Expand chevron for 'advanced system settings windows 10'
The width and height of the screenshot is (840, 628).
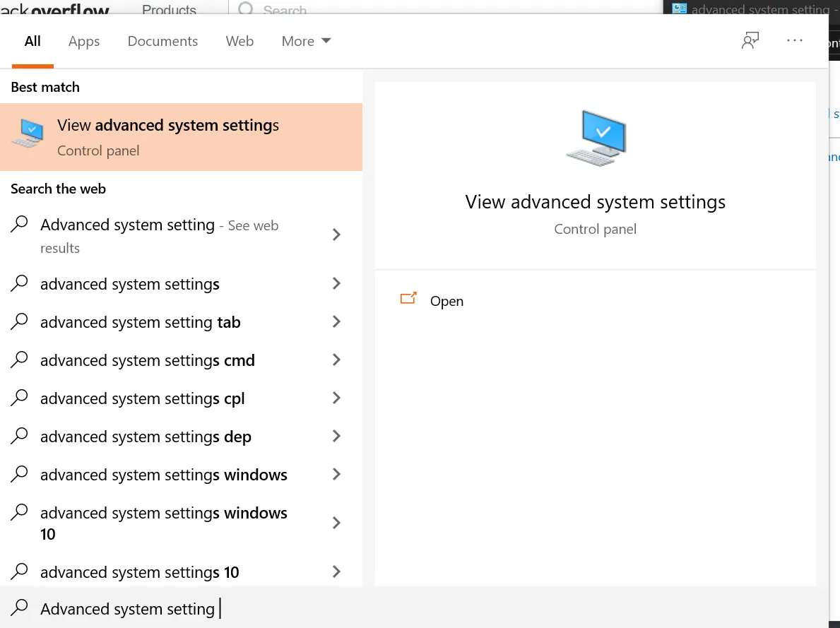(336, 523)
